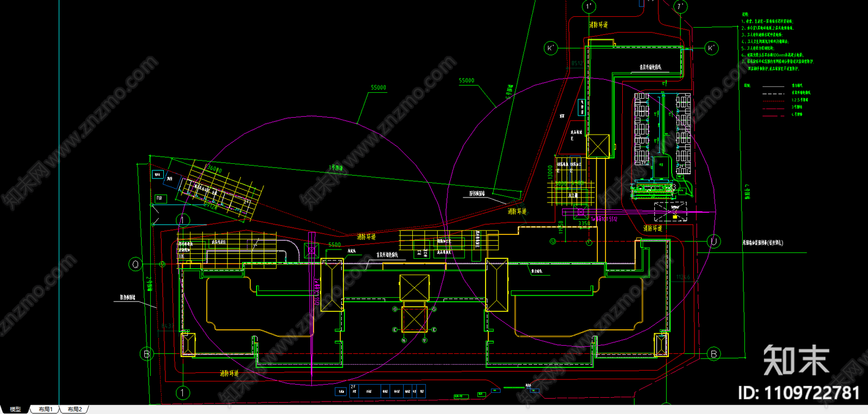The height and width of the screenshot is (414, 868).
Task: Switch to the 模型 model tab
Action: (x=15, y=409)
